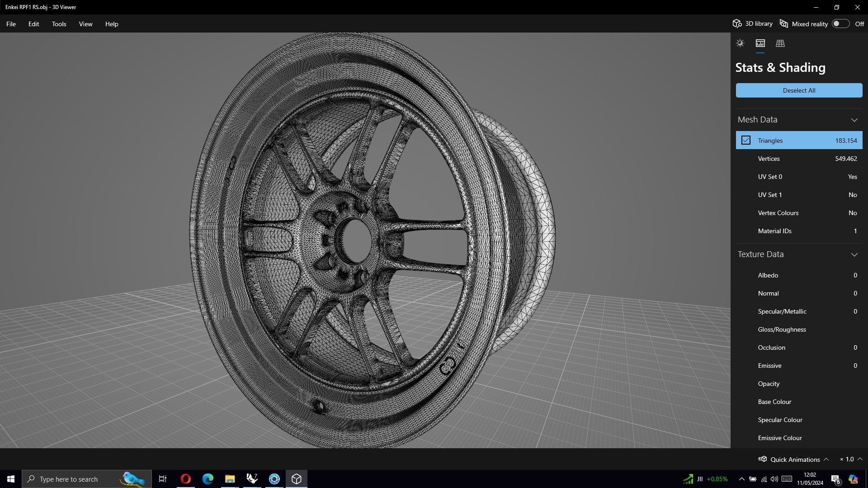Select the Normal texture row
868x488 pixels.
[x=799, y=293]
